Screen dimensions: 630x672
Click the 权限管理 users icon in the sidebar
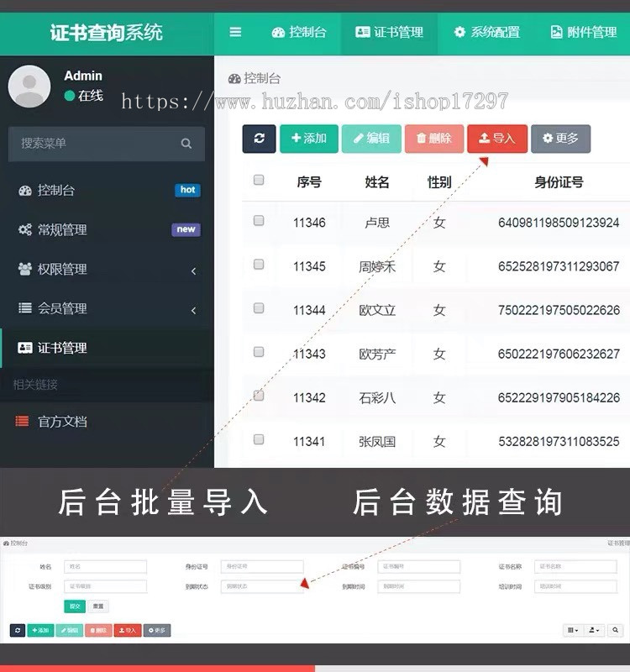(25, 269)
